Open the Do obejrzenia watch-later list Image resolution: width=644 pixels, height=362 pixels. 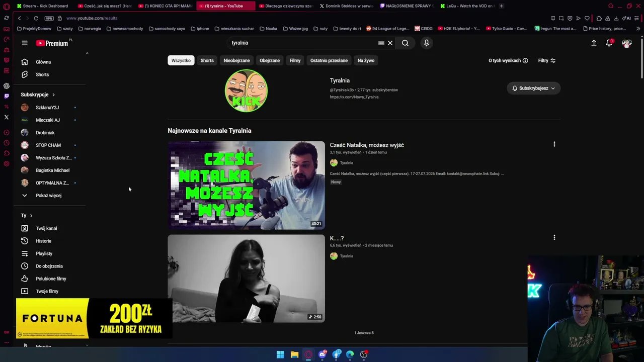click(x=49, y=266)
